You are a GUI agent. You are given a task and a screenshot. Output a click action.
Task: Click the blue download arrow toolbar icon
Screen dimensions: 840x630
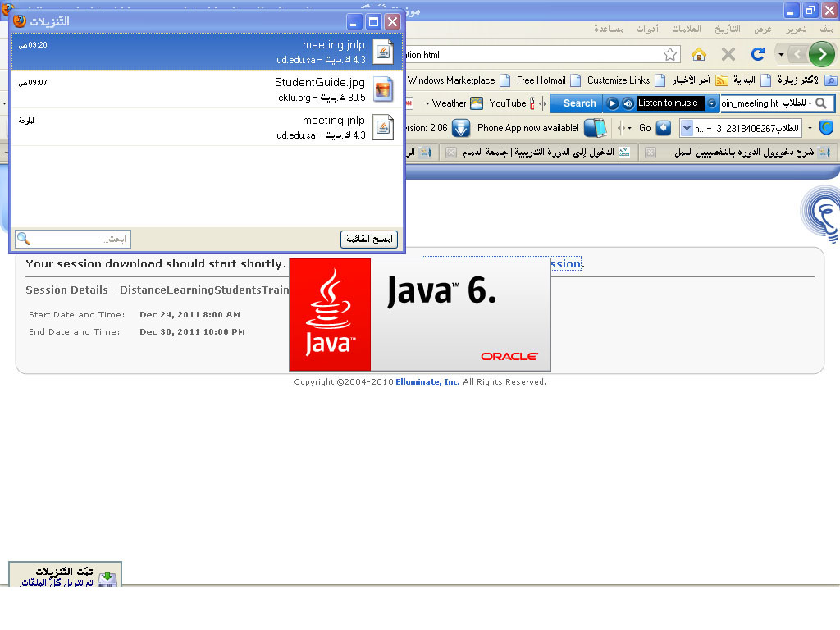[461, 128]
